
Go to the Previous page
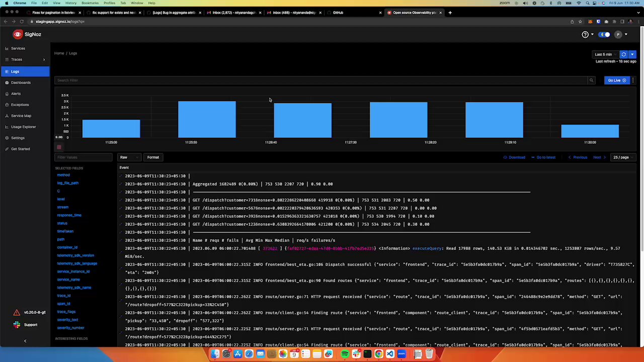[578, 157]
